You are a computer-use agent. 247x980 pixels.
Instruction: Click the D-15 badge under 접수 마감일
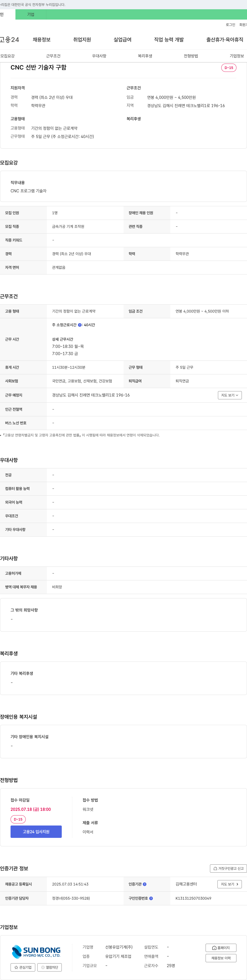pyautogui.click(x=18, y=820)
